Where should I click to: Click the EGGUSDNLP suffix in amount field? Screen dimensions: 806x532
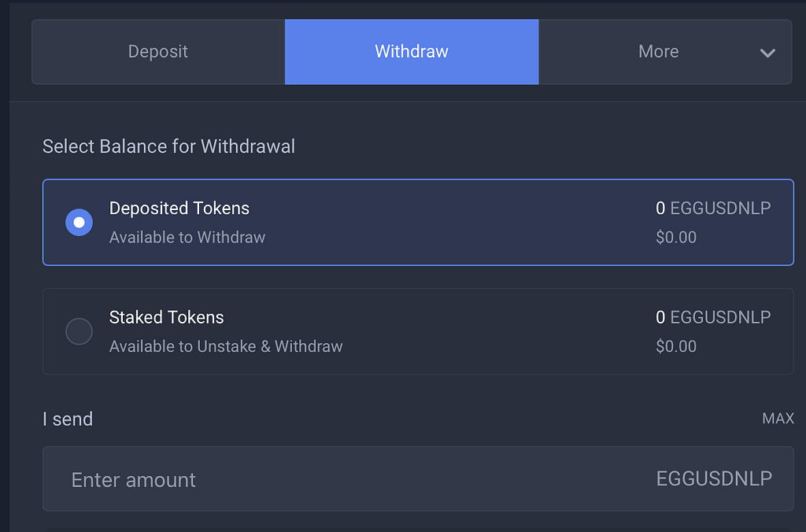[x=714, y=478]
